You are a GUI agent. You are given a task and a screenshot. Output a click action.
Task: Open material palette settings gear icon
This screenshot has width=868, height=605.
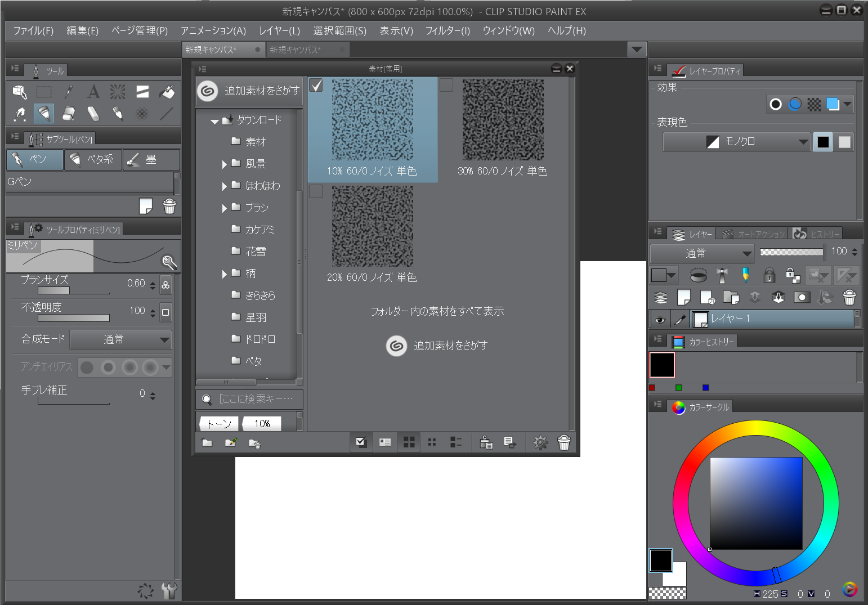point(540,443)
